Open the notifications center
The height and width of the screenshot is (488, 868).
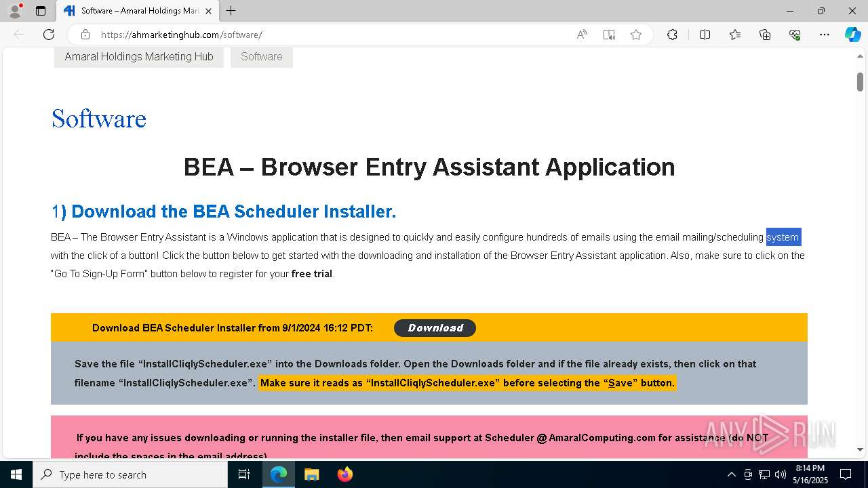pyautogui.click(x=846, y=474)
